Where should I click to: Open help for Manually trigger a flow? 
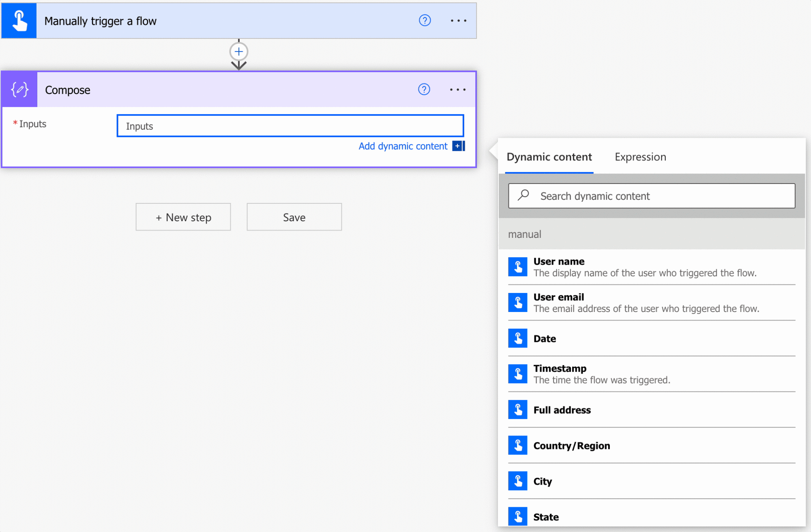(x=425, y=20)
